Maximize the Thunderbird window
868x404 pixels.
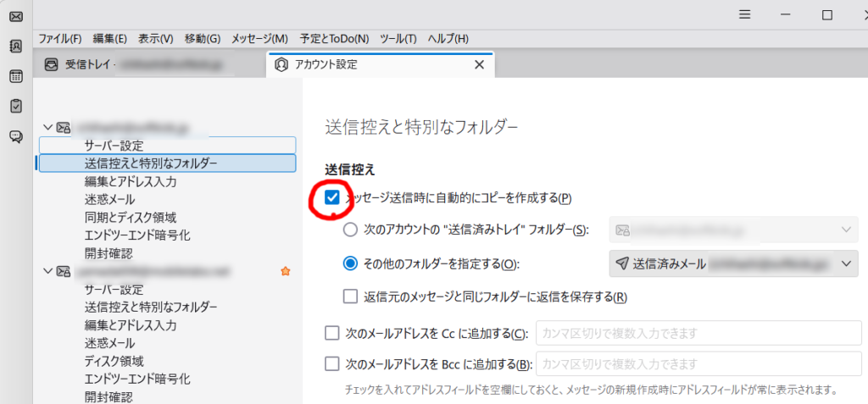click(x=827, y=15)
